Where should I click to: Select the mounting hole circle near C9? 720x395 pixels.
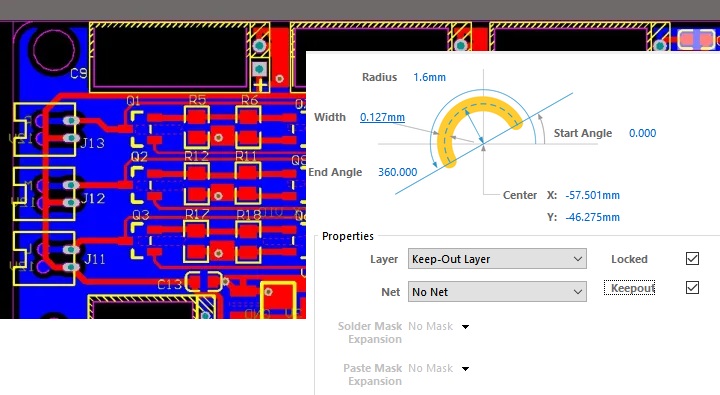(54, 51)
